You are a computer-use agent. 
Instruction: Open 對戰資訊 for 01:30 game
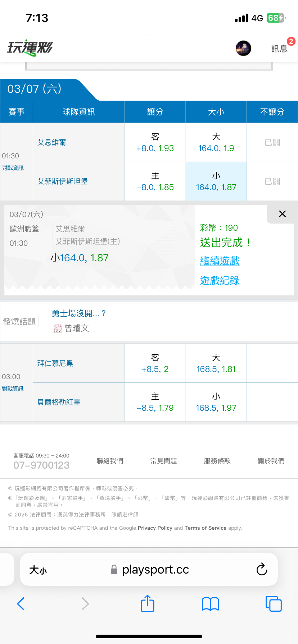coord(13,168)
